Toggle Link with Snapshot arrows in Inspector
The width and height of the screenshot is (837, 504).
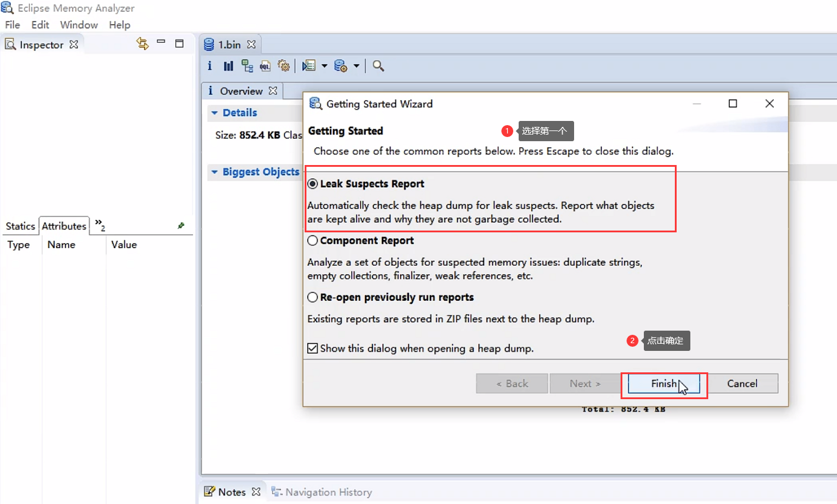tap(142, 43)
